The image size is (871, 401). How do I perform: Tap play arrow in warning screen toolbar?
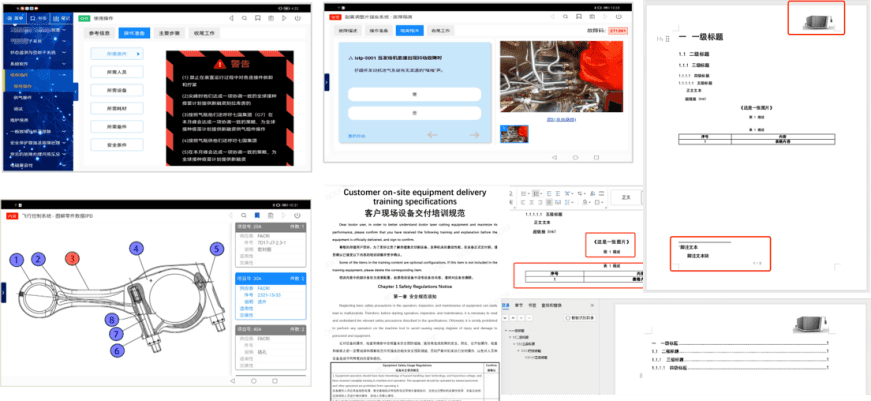tap(284, 18)
